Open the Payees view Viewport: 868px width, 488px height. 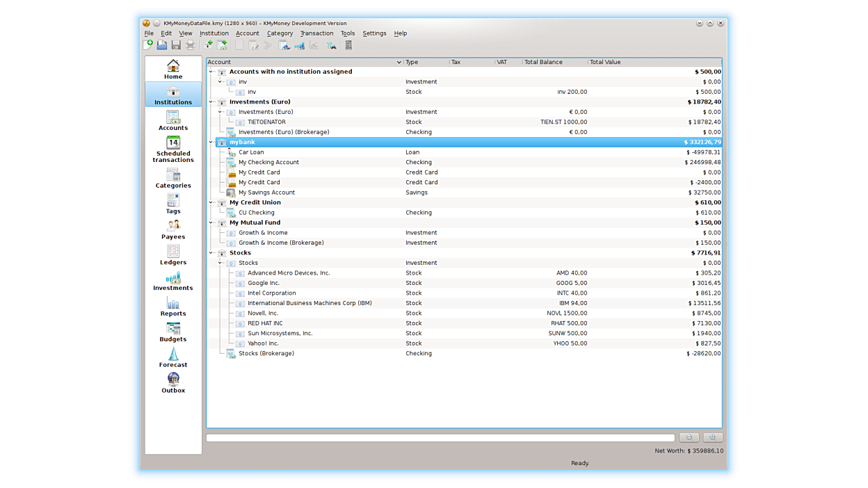tap(173, 229)
